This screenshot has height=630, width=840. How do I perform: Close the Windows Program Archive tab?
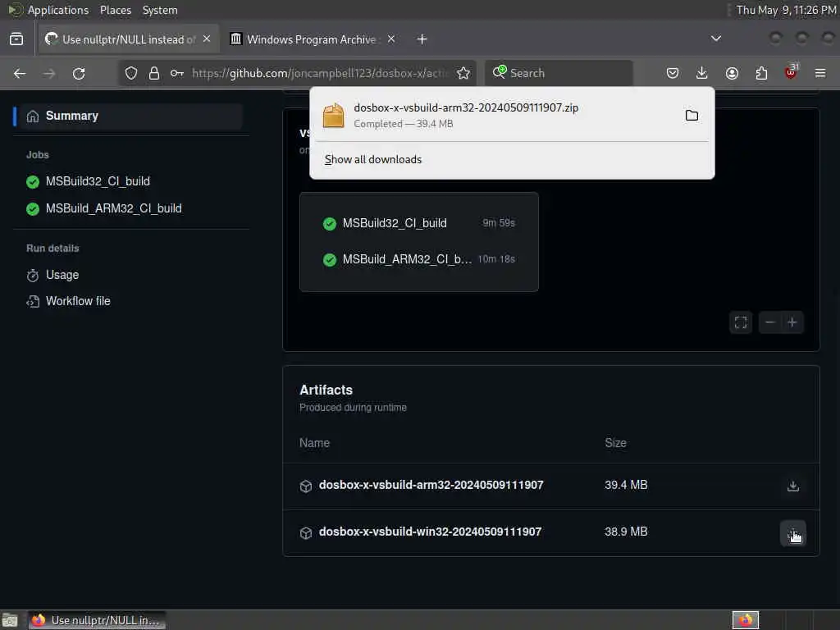391,39
